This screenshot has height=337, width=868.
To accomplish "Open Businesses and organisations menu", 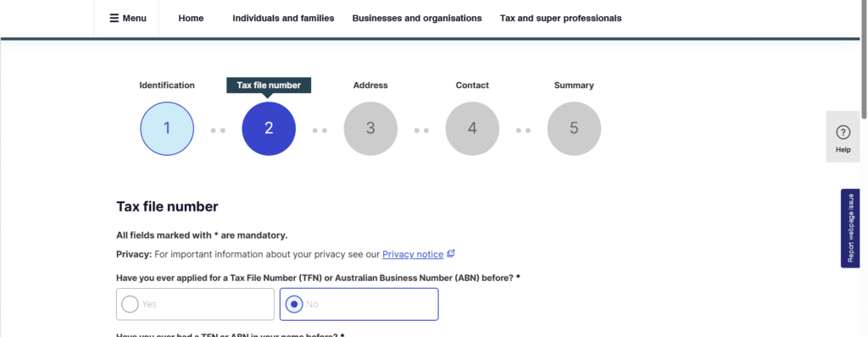I will coord(417,19).
